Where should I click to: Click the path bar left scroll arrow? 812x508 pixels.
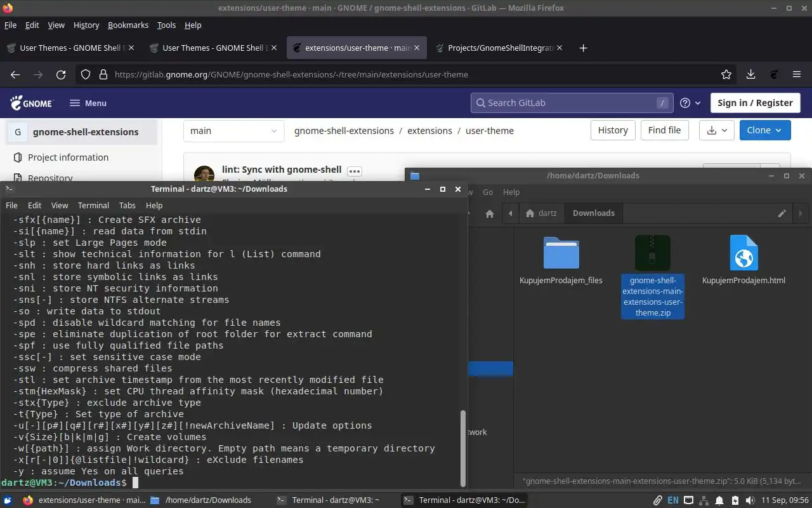[511, 213]
